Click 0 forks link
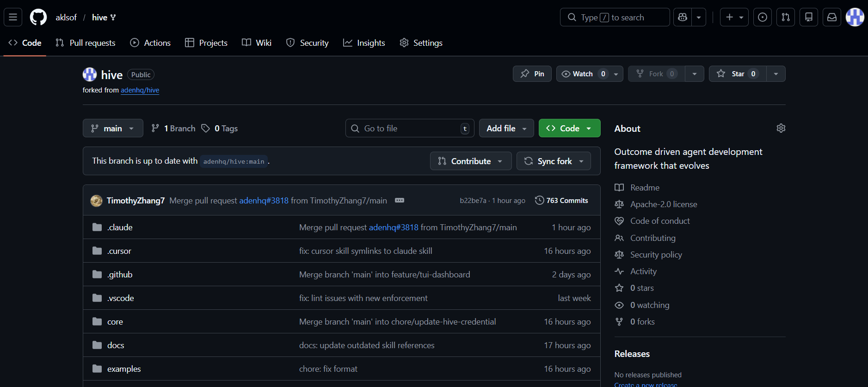The height and width of the screenshot is (387, 868). click(x=635, y=321)
